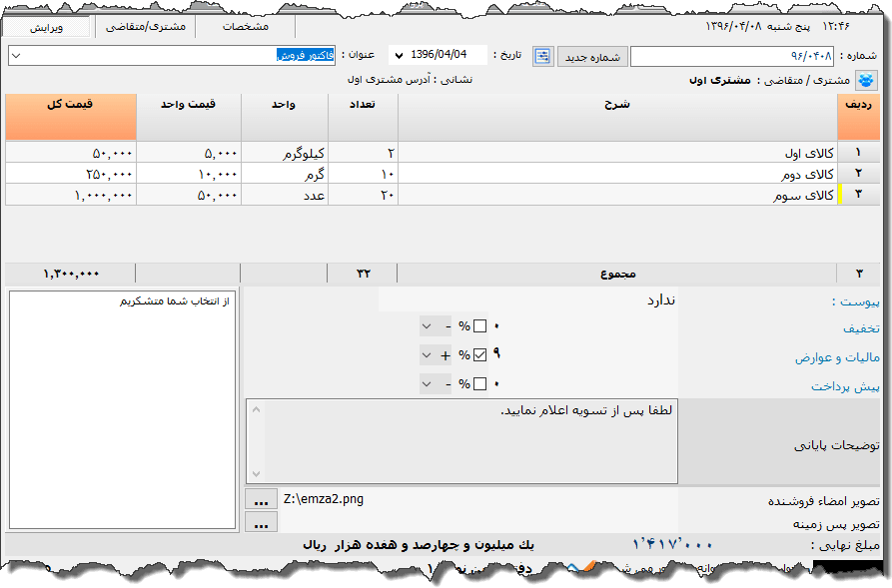Click the blue customer icon near مشتری اول
This screenshot has height=588, width=892.
coord(867,79)
